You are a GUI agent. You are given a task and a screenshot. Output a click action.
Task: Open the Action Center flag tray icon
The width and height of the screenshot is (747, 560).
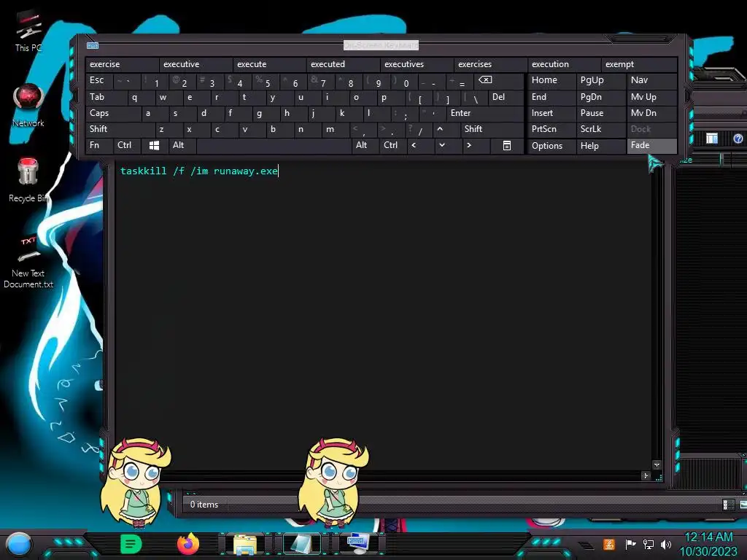[630, 544]
